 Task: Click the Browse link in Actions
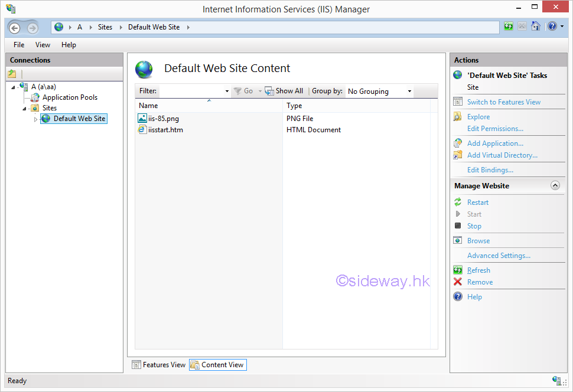(x=478, y=241)
